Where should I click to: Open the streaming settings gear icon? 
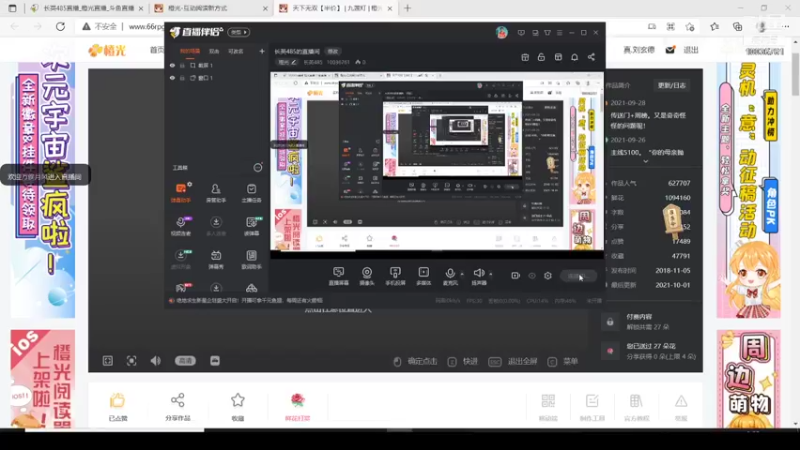coord(547,276)
